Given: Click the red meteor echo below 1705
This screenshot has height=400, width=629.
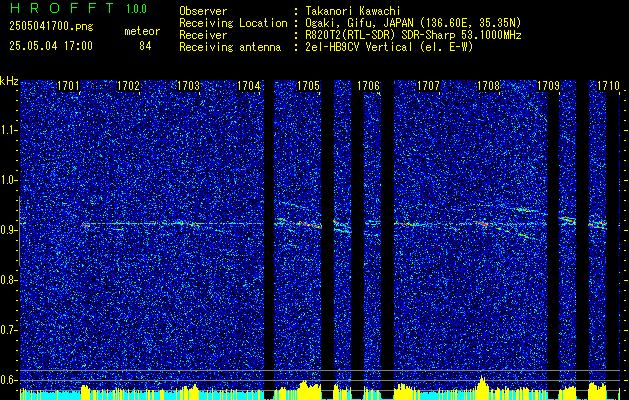Looking at the screenshot, I should tap(310, 225).
